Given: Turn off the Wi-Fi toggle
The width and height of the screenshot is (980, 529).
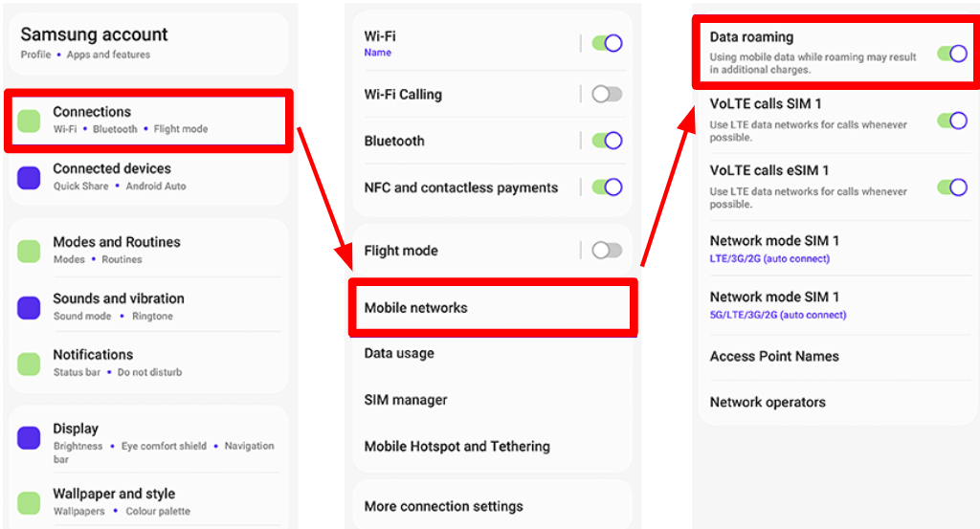Looking at the screenshot, I should (607, 43).
